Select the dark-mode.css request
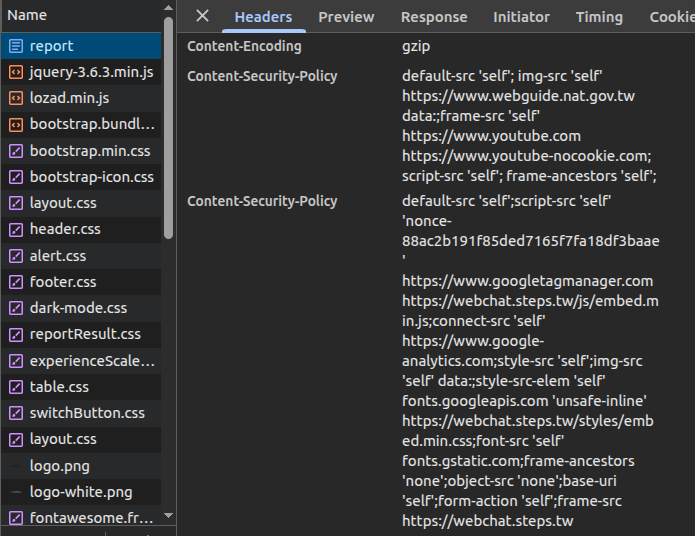 coord(82,308)
